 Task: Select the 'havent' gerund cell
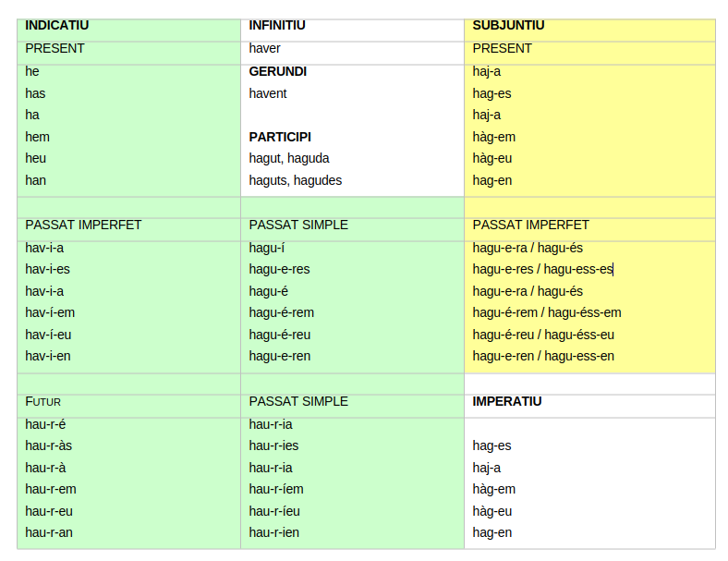[x=268, y=93]
